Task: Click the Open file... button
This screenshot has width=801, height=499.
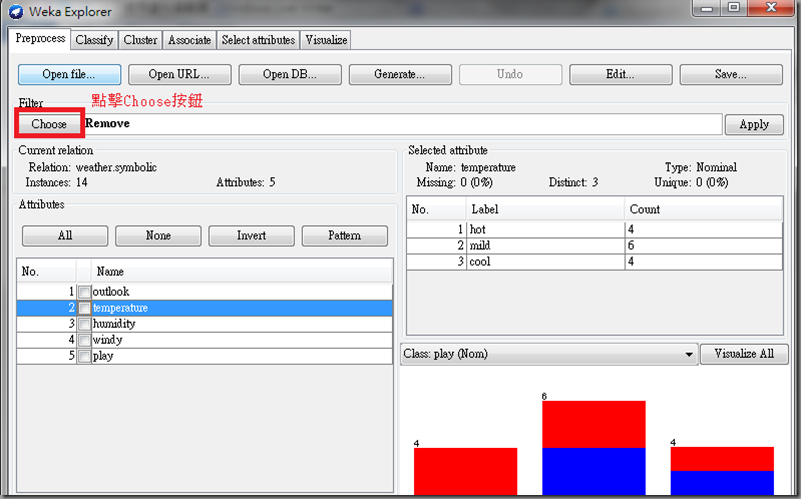Action: (69, 75)
